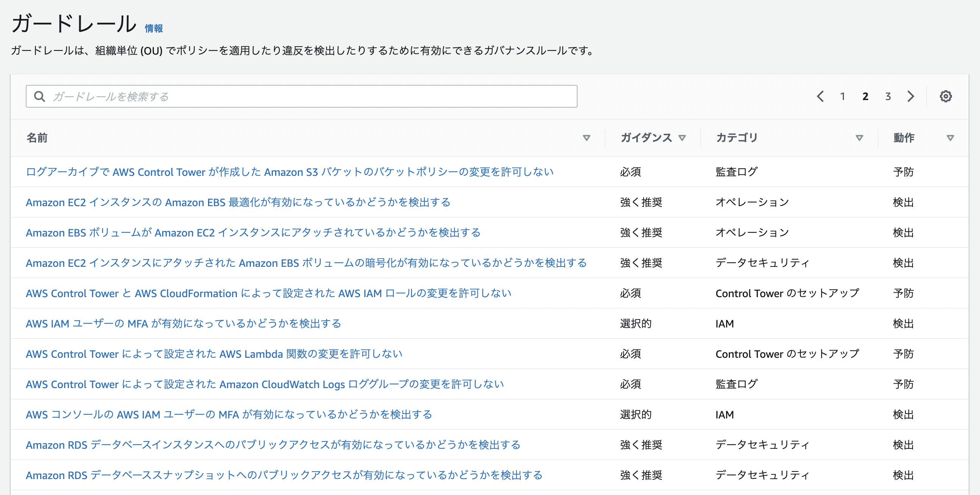980x495 pixels.
Task: Open the table settings gear icon
Action: 946,96
